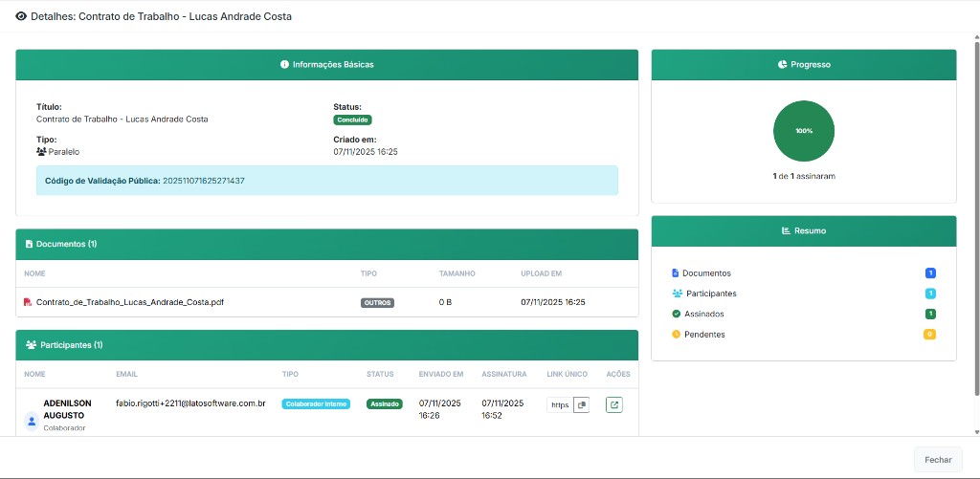This screenshot has width=980, height=479.
Task: Click the OUTROS type badge
Action: point(377,303)
